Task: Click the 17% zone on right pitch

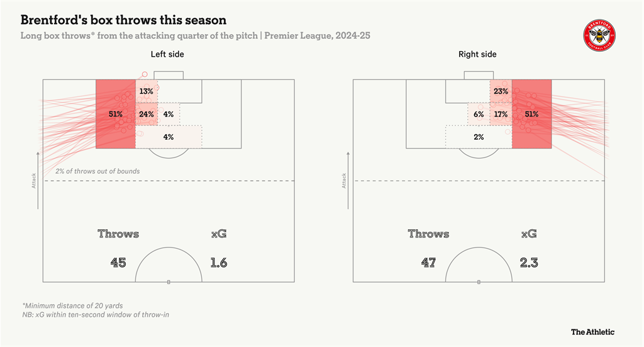Action: pos(501,114)
